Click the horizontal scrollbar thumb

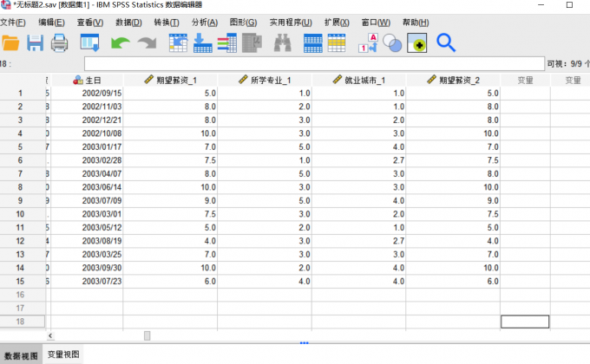pos(147,335)
